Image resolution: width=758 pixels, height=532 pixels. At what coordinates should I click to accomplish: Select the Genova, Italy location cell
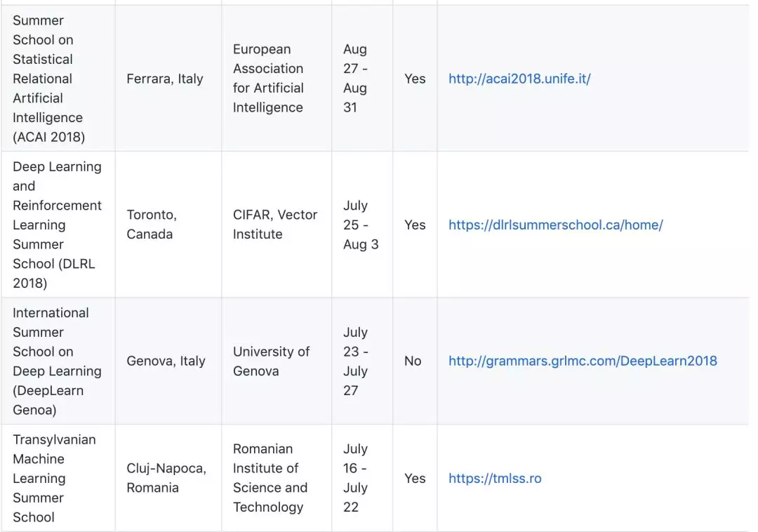tap(166, 361)
